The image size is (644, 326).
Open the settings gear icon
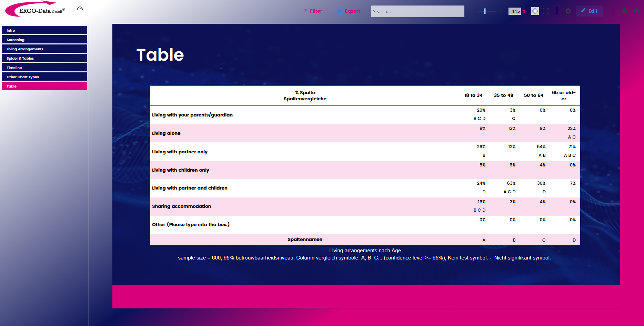[x=568, y=11]
